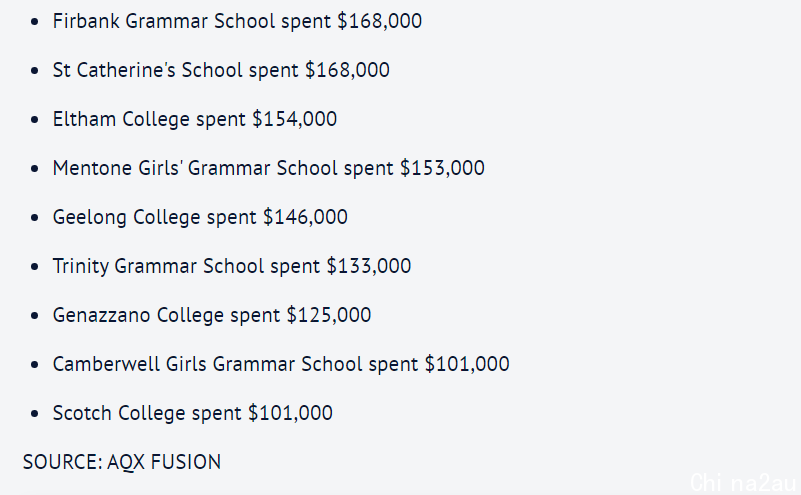The height and width of the screenshot is (495, 801).
Task: Click the SOURCE: AQX FUSION text
Action: click(x=122, y=462)
